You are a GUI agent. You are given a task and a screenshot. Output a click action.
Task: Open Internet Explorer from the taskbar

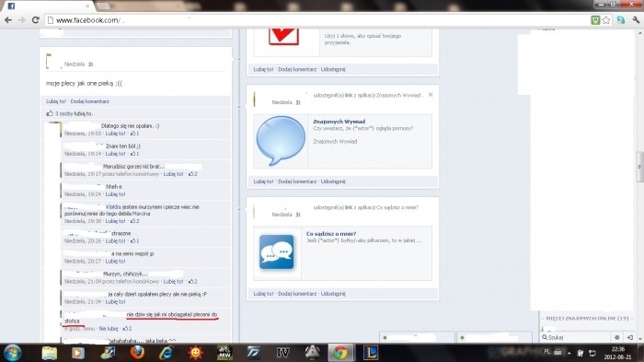(167, 353)
